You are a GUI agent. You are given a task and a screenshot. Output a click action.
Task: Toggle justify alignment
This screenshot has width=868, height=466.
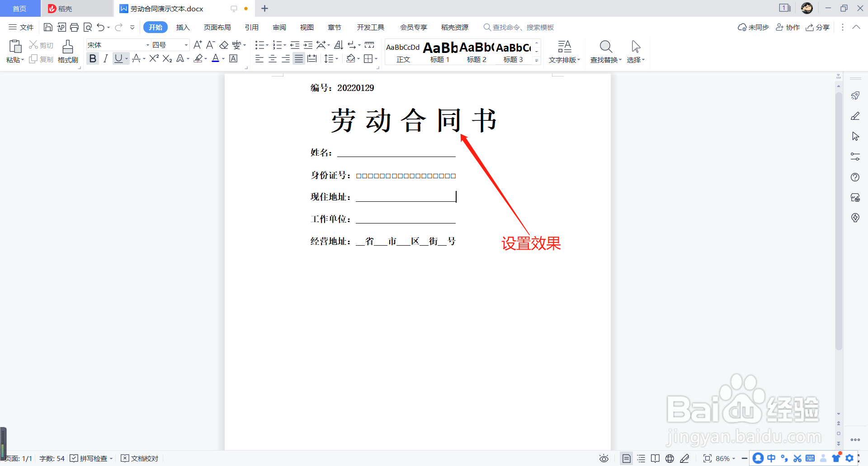[x=299, y=58]
